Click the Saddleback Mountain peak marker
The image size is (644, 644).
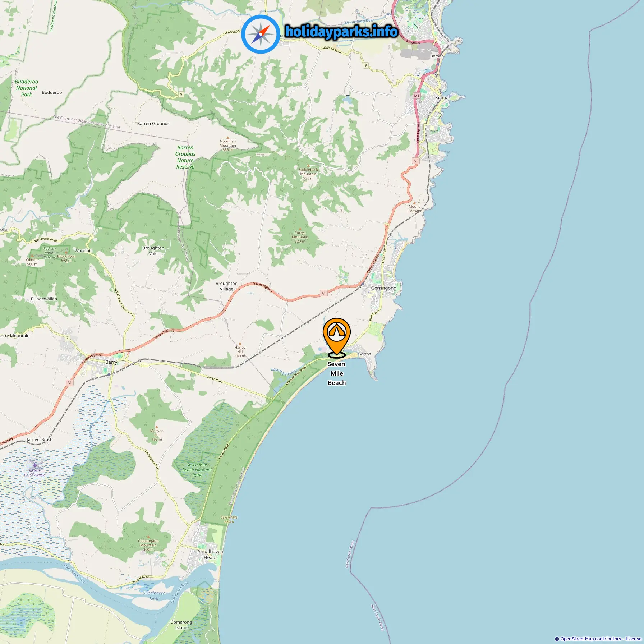pyautogui.click(x=308, y=166)
